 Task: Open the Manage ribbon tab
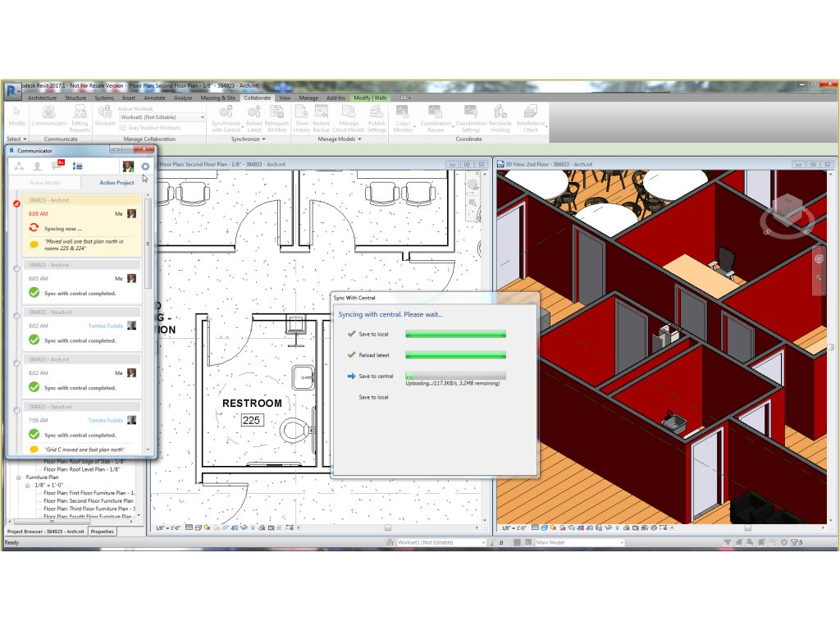pos(308,98)
